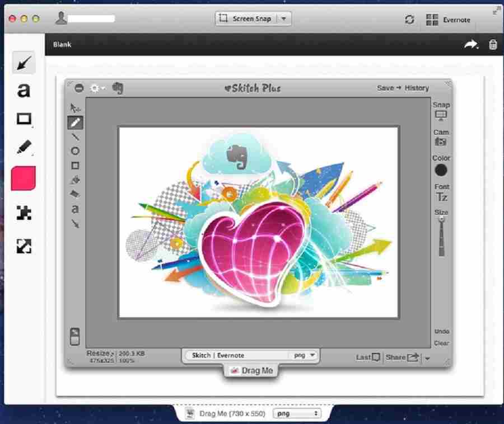
Task: Select the Skitch Plus line tool
Action: tap(75, 137)
